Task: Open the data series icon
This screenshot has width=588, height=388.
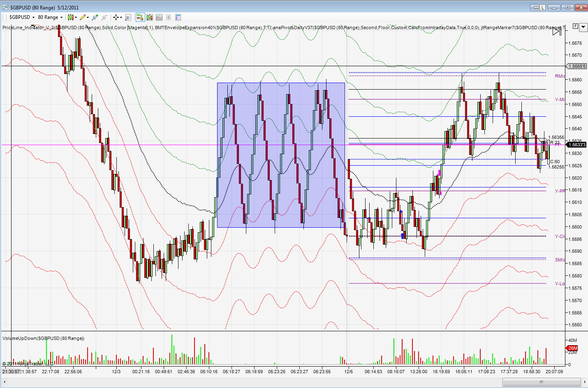Action: point(150,17)
